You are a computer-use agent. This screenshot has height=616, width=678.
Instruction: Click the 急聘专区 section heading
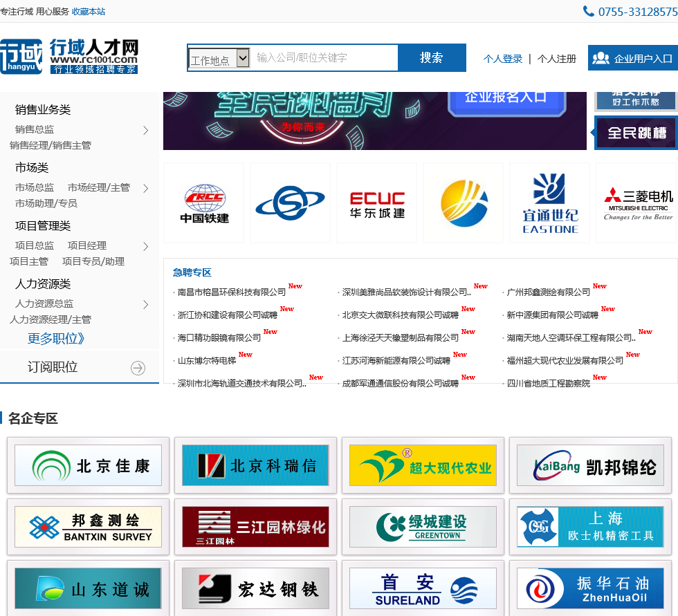192,272
